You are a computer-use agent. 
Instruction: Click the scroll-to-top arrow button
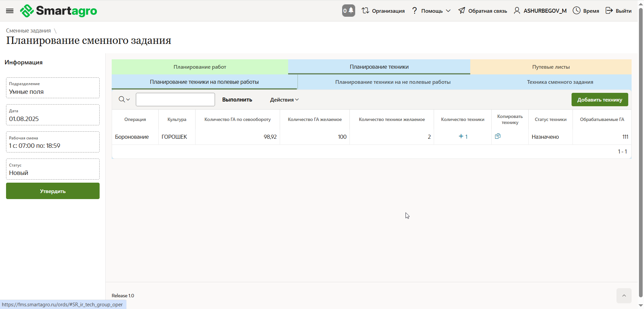coord(624,296)
